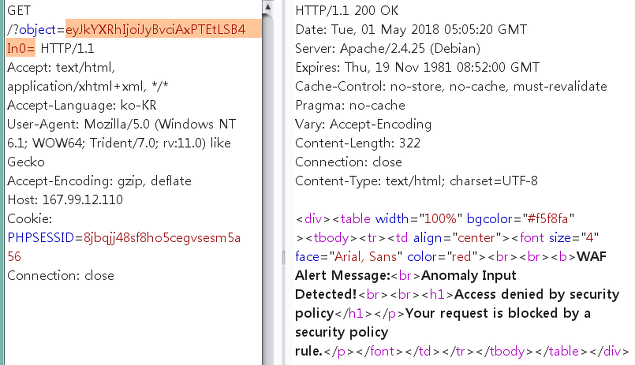Click the 'Content-Length: 322' header
Viewport: 635px width, 365px height.
click(358, 143)
